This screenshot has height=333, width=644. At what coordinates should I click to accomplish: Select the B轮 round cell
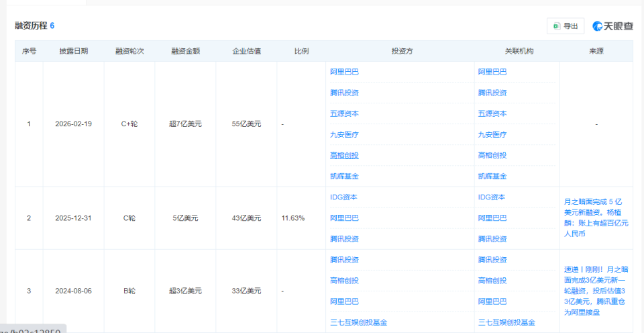pos(129,291)
